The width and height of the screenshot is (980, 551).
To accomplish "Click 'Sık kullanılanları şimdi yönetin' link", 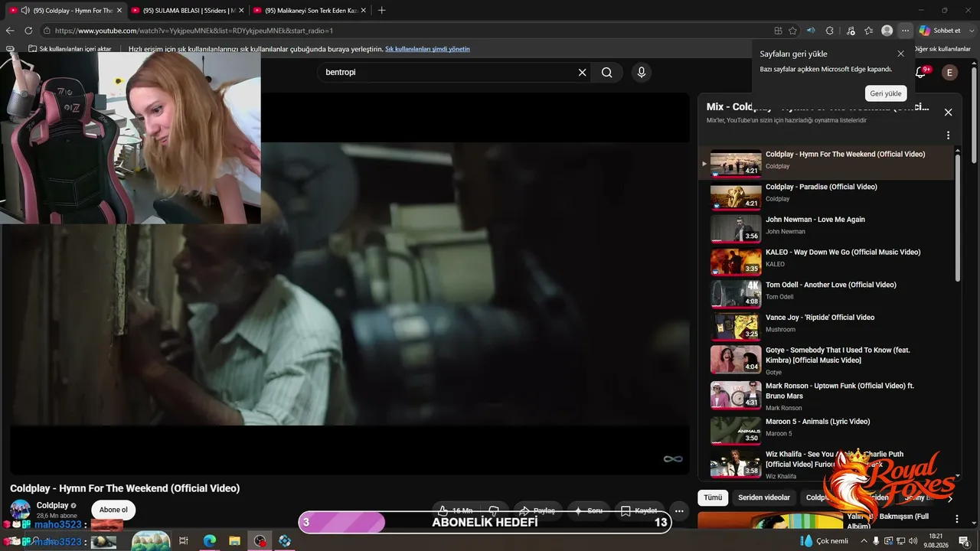I will (427, 49).
